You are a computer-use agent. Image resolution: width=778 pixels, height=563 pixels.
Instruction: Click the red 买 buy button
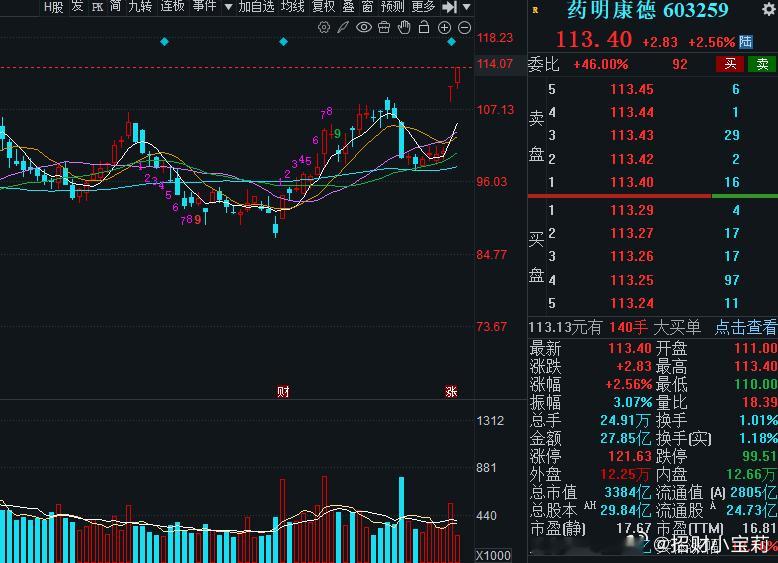pos(729,64)
